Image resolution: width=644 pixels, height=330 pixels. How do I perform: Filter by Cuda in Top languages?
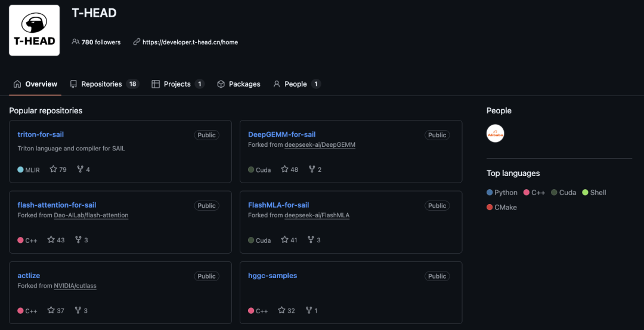(564, 192)
